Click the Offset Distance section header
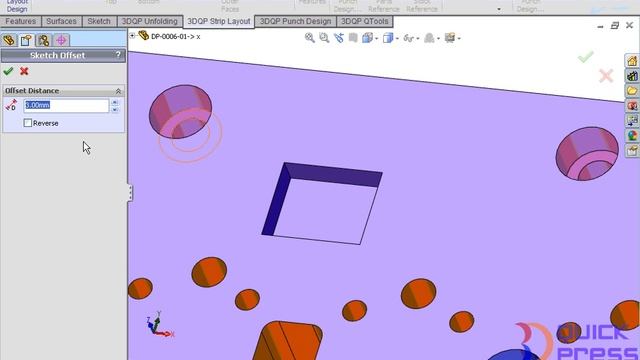The image size is (640, 360). tap(63, 91)
